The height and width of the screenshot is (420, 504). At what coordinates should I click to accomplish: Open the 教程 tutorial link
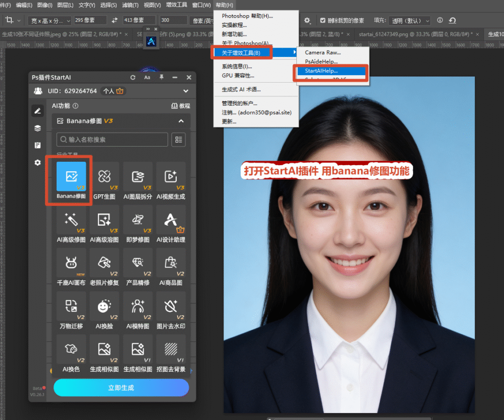click(181, 106)
